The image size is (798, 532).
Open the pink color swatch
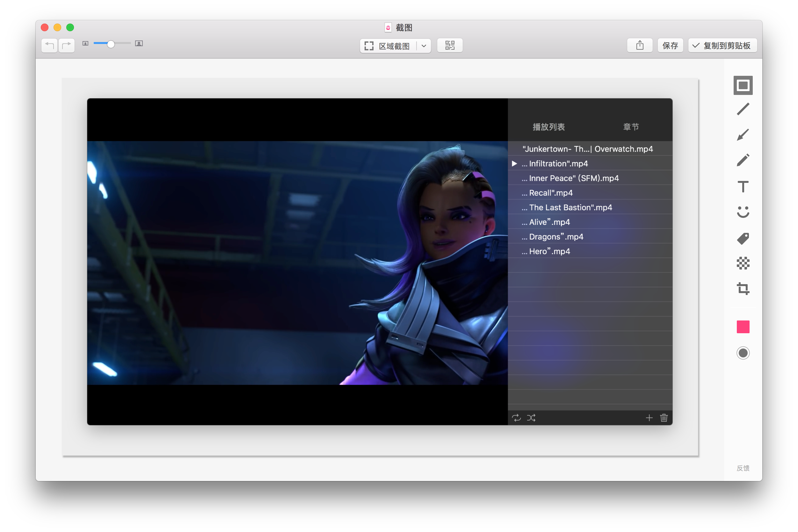(x=743, y=327)
